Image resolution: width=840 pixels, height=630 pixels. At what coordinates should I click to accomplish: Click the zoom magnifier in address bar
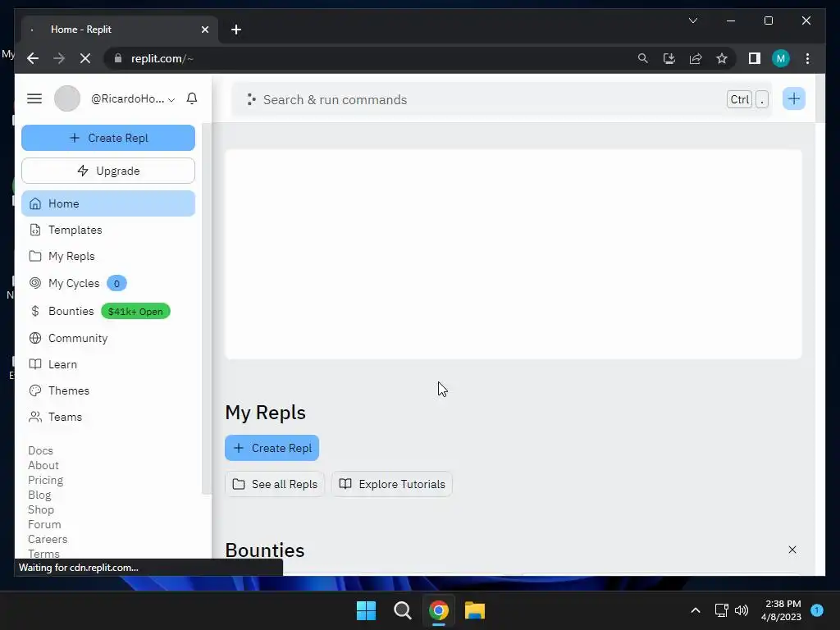coord(643,58)
